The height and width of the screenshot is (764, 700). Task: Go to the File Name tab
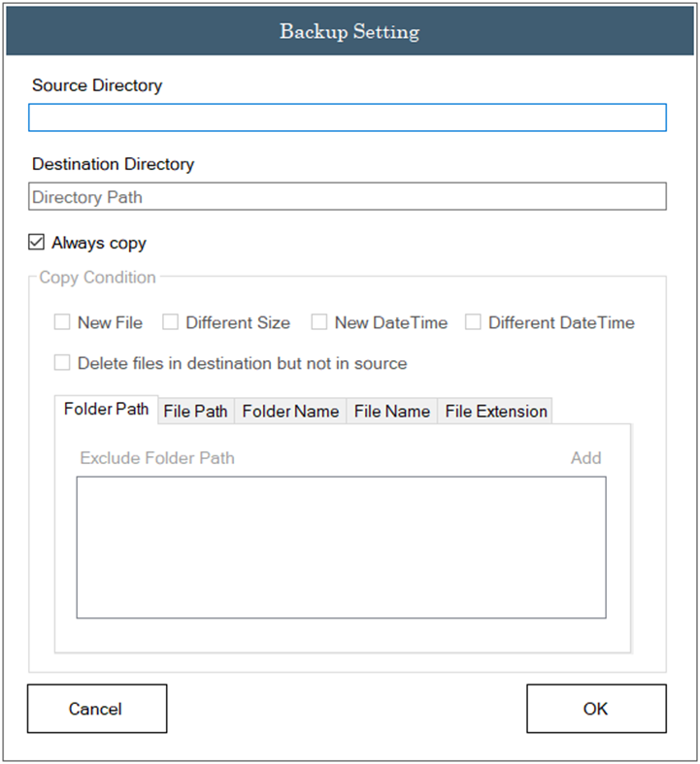(391, 412)
